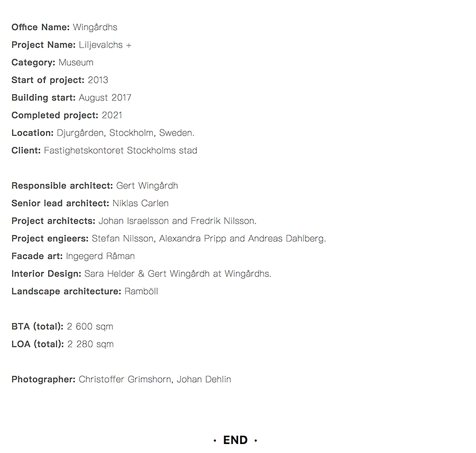
Task: Click the Start of project year 2013
Action: pyautogui.click(x=98, y=80)
